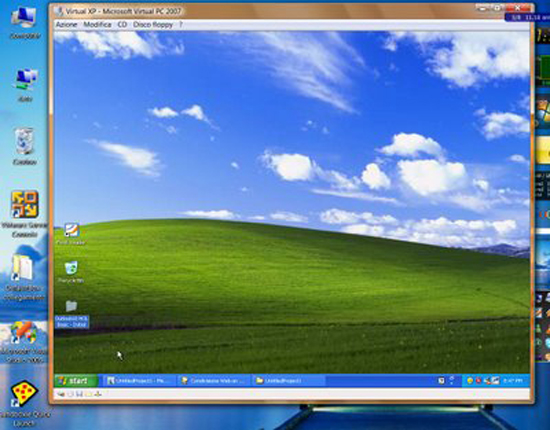Select the topmost icon on XP desktop

[x=71, y=233]
